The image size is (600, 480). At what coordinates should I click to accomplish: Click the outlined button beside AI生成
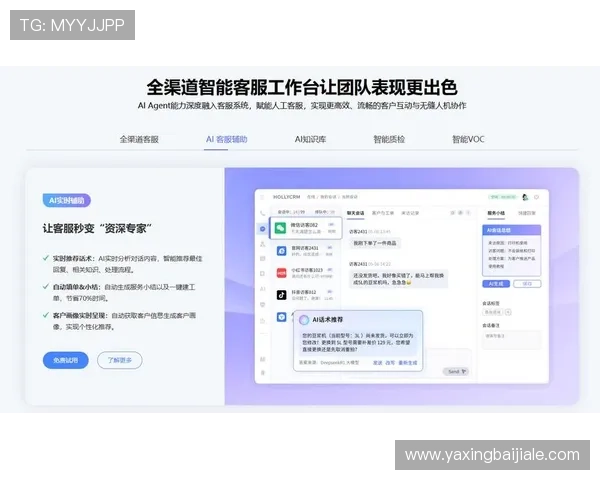(x=527, y=284)
